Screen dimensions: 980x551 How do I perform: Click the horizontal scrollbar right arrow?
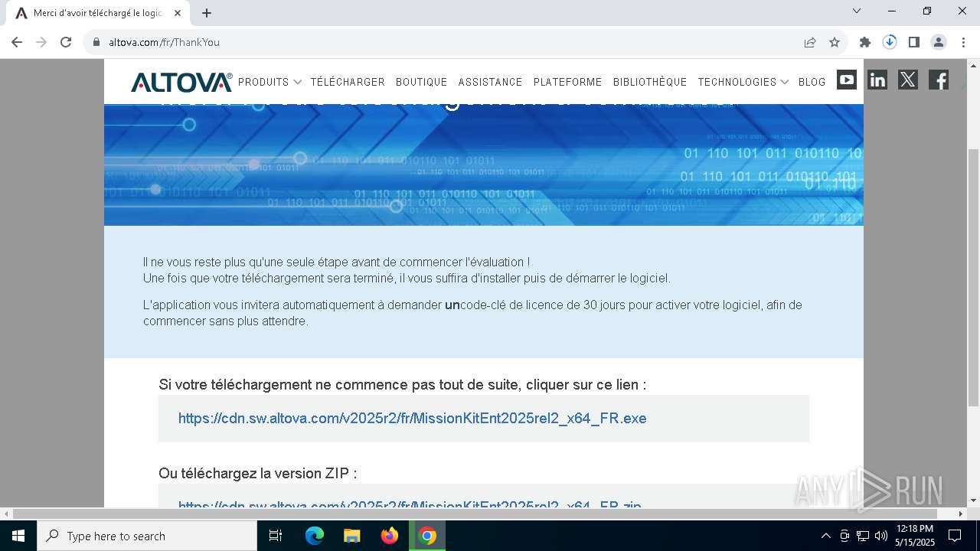click(x=962, y=514)
